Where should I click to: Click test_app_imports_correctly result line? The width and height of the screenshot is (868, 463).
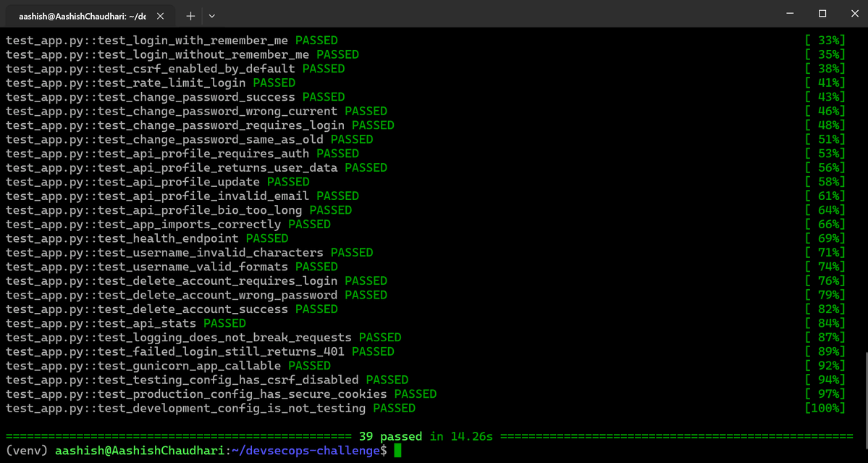pyautogui.click(x=168, y=225)
